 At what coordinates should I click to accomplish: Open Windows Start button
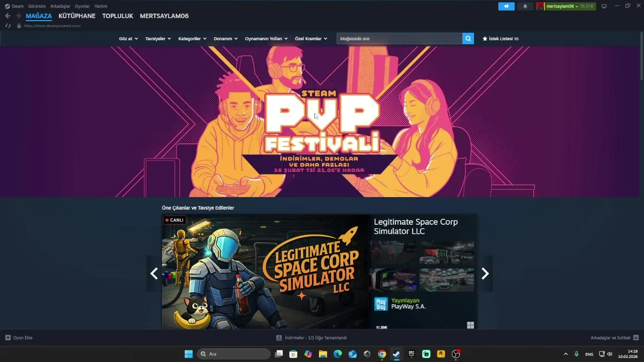pos(189,354)
